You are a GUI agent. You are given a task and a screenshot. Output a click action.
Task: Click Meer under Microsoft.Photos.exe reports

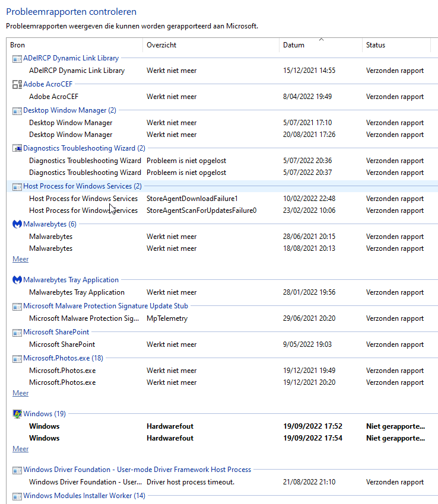pos(20,393)
